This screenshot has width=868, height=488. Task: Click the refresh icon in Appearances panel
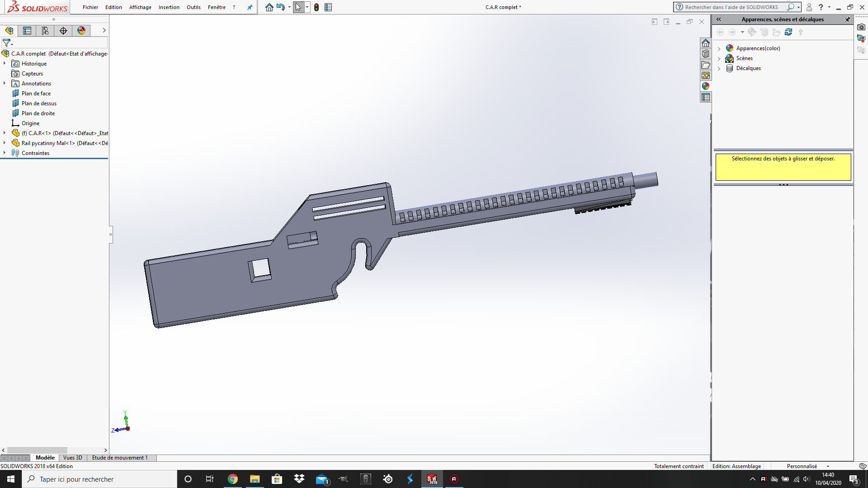point(788,32)
